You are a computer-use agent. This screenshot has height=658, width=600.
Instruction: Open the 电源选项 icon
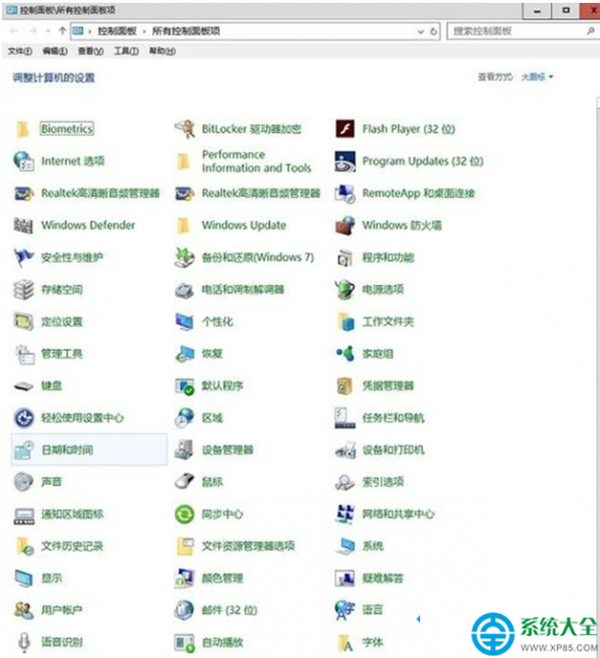345,290
